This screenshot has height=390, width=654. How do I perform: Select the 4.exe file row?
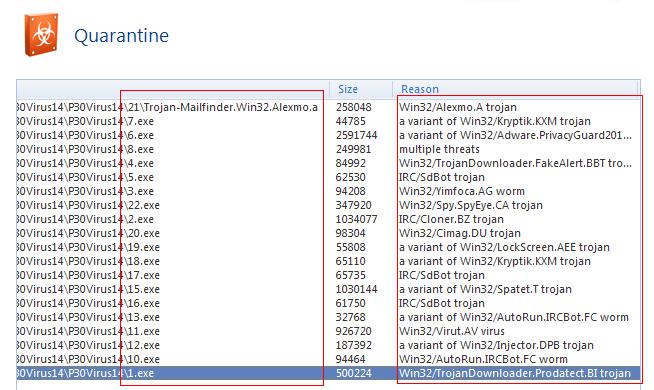[328, 163]
